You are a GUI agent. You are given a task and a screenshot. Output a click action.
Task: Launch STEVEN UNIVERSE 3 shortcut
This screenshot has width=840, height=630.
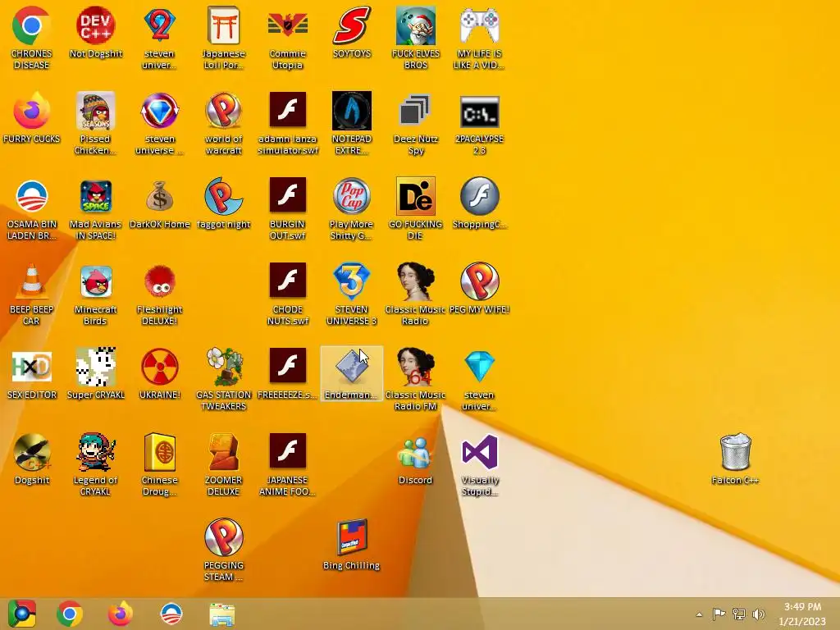tap(351, 282)
